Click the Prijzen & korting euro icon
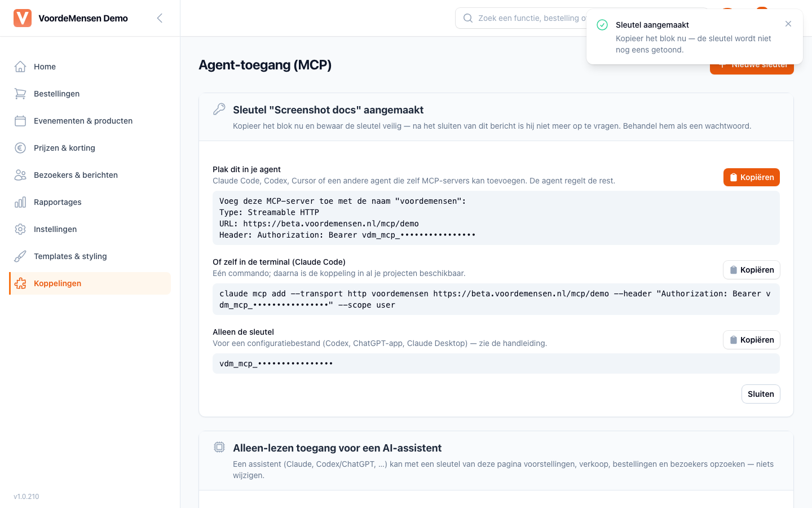This screenshot has height=508, width=812. pyautogui.click(x=20, y=148)
